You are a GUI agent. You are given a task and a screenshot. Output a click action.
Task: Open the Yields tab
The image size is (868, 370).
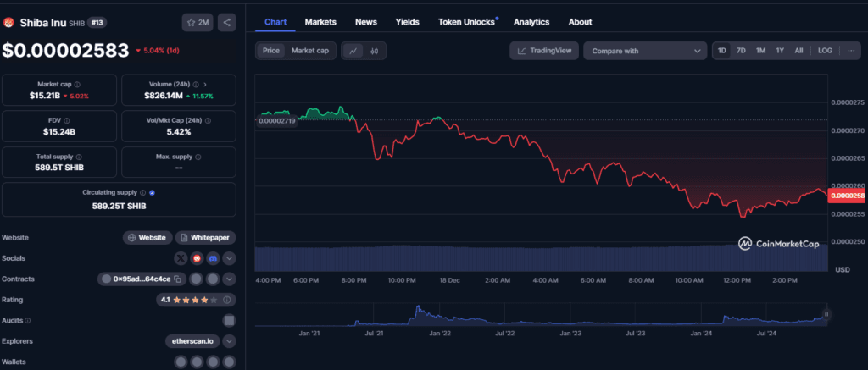click(x=408, y=22)
